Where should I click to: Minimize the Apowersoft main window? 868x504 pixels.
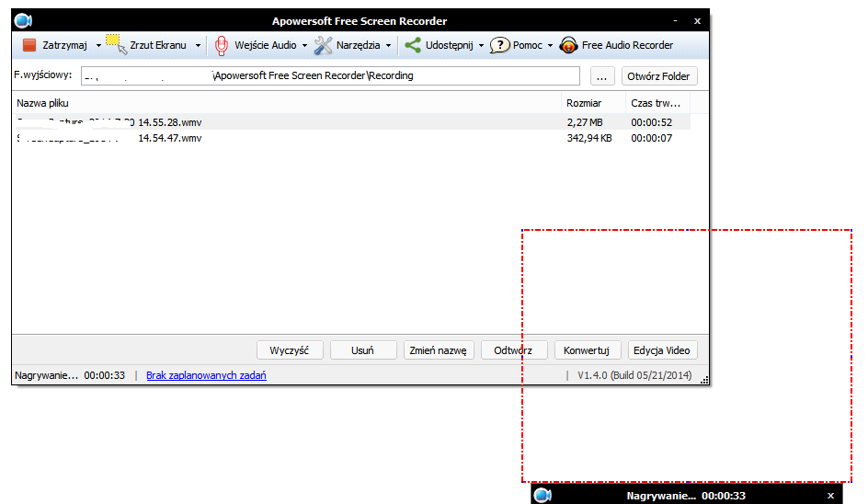(x=675, y=20)
